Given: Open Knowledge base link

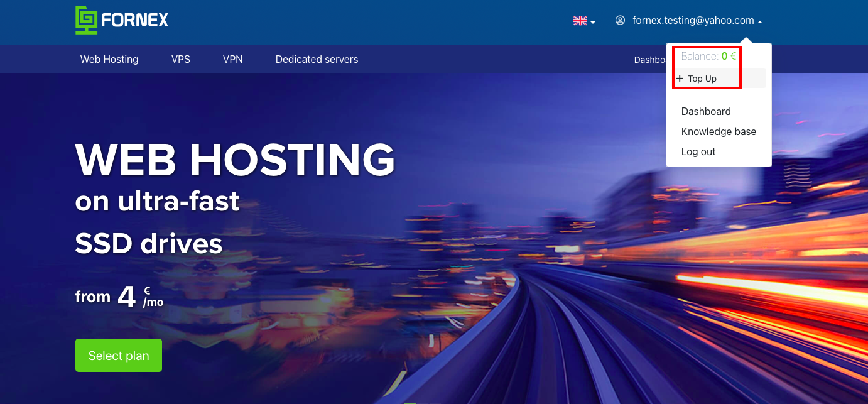Looking at the screenshot, I should (719, 131).
